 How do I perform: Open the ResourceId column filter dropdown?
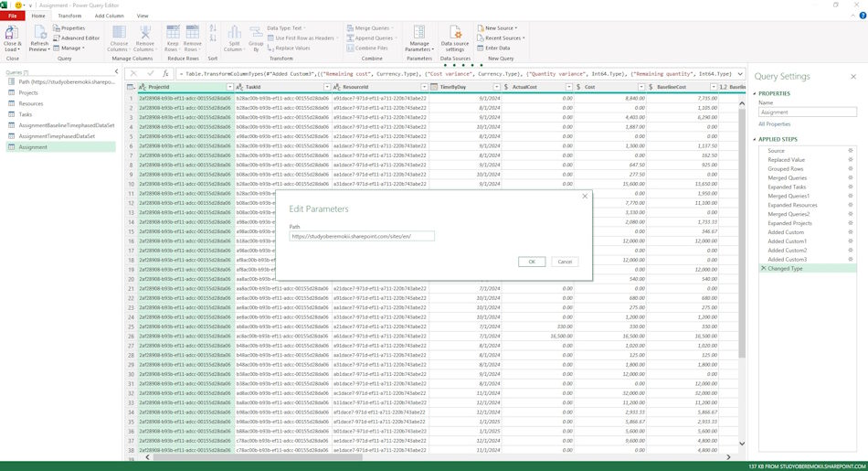424,87
